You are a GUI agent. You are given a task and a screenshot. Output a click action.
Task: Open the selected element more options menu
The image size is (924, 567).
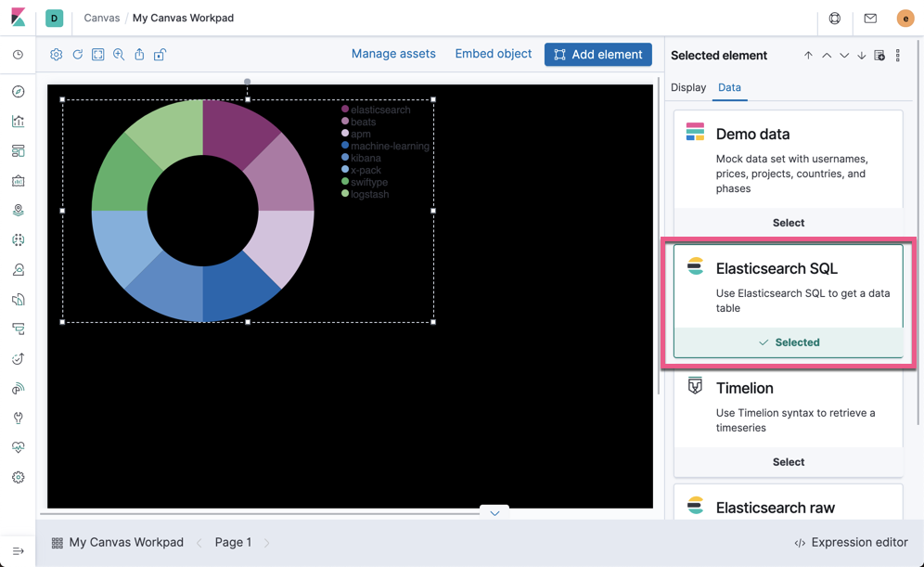point(897,56)
